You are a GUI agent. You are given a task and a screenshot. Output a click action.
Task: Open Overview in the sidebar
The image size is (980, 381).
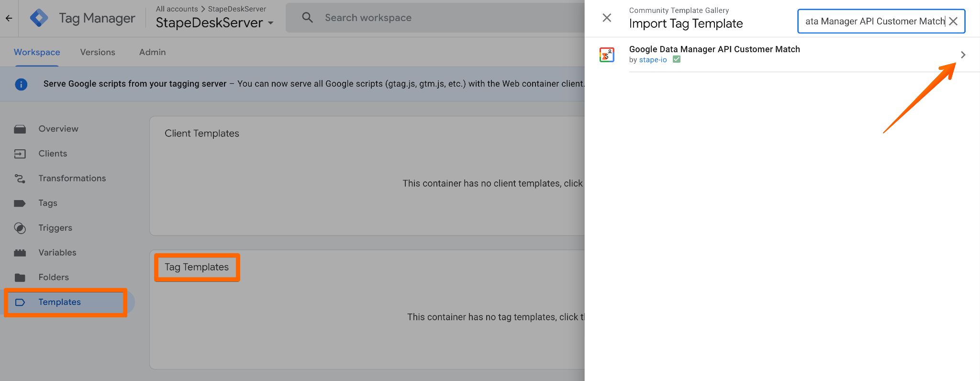(x=58, y=129)
